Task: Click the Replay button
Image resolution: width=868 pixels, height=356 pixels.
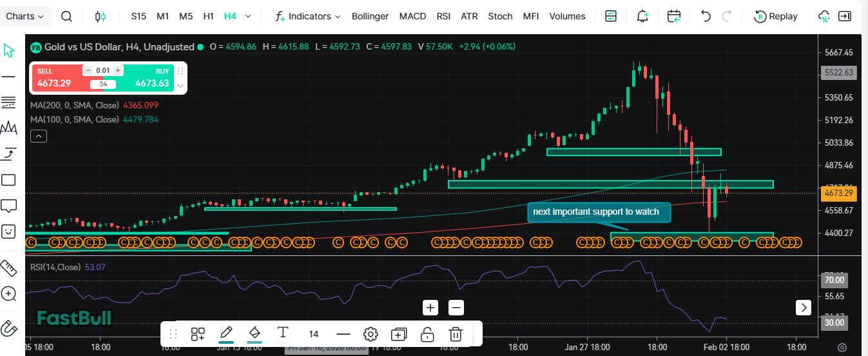Action: click(776, 16)
